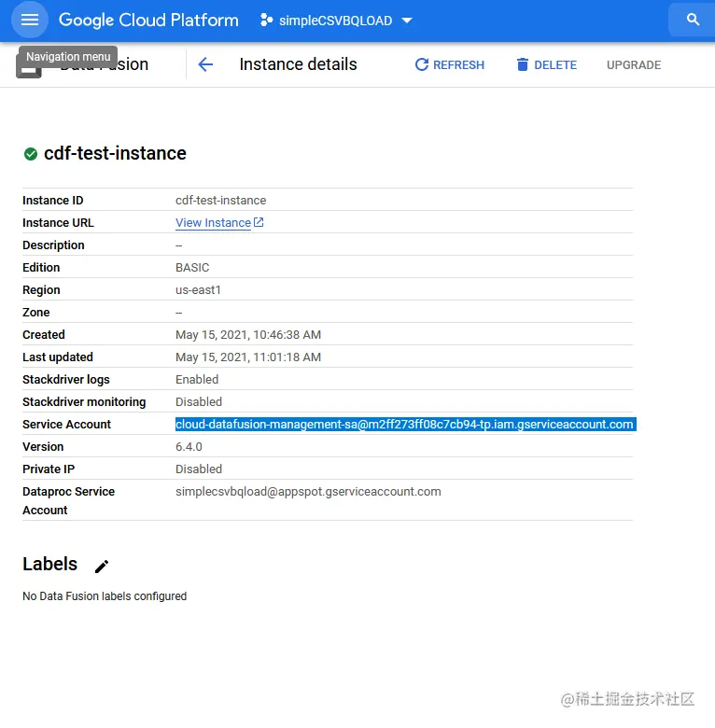The image size is (715, 728).
Task: Click the cdf-test-instance heading
Action: (x=115, y=153)
